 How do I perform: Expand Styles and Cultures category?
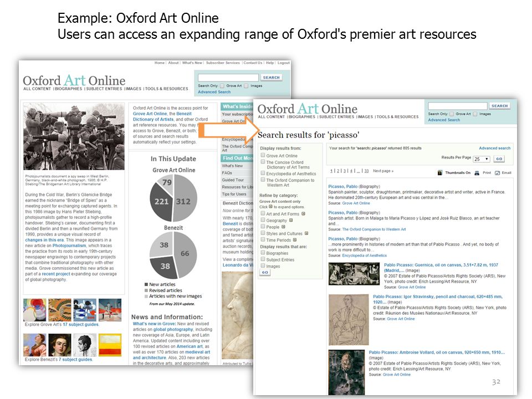tap(306, 233)
